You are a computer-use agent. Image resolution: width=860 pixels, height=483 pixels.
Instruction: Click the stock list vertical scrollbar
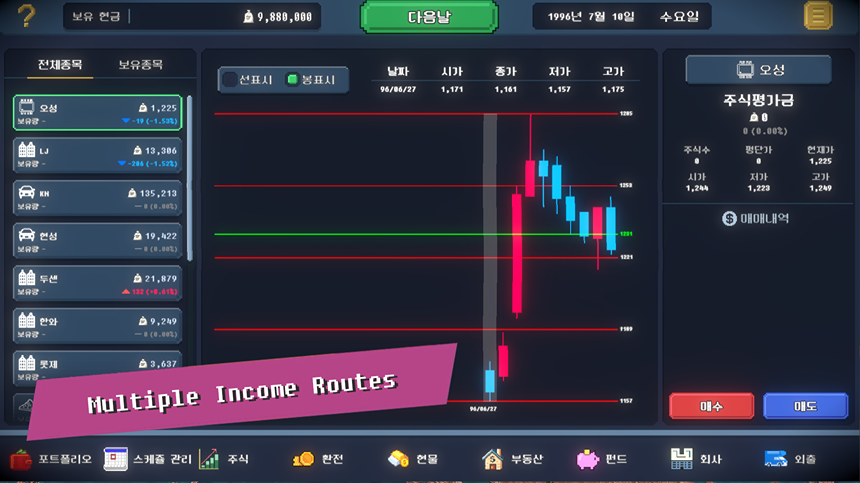(x=190, y=180)
